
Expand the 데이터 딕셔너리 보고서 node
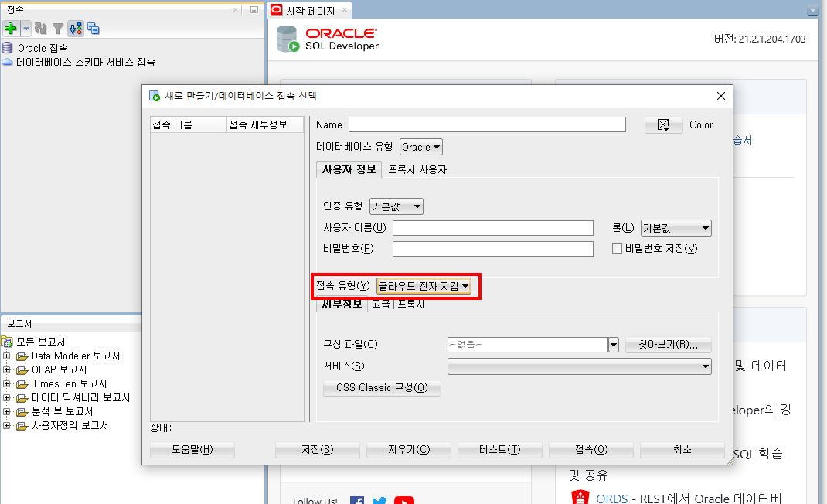pos(6,398)
